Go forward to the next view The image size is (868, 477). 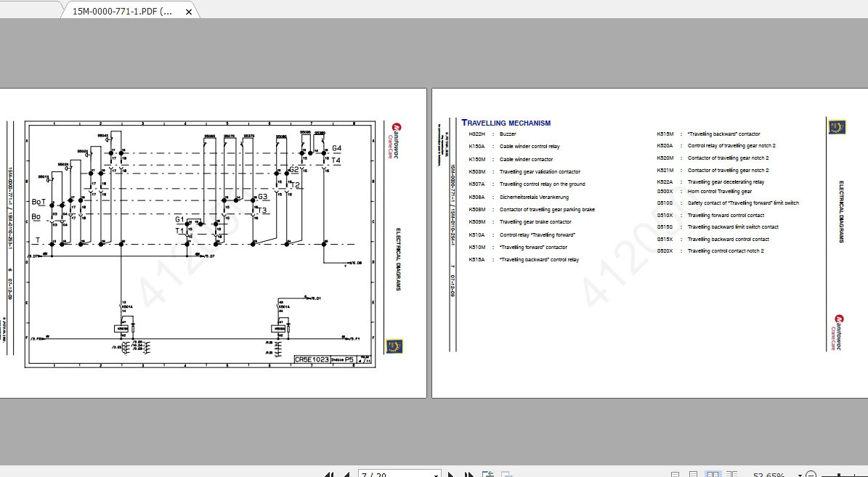tap(506, 474)
